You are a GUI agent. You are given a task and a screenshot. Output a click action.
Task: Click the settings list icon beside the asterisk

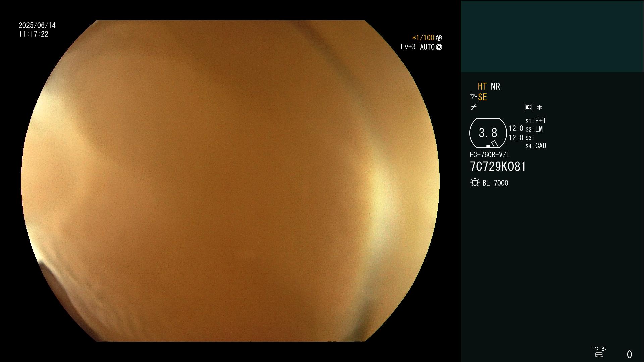coord(528,107)
